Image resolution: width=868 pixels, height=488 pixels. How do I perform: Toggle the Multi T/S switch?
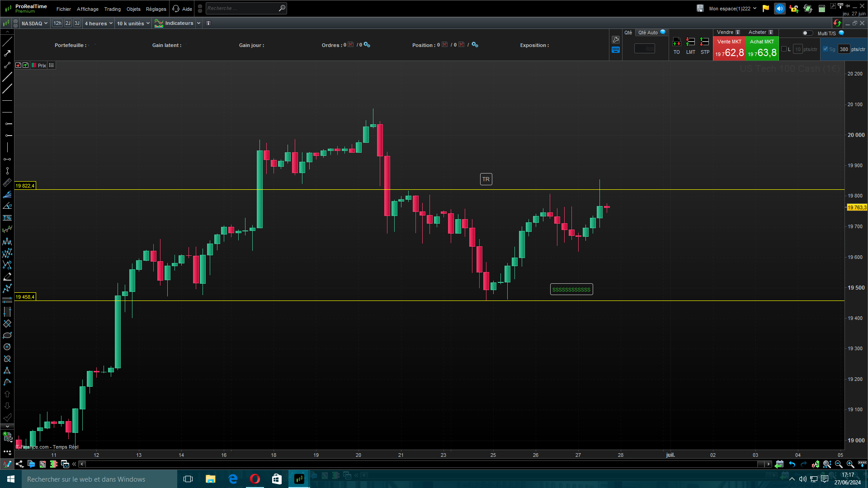point(807,33)
